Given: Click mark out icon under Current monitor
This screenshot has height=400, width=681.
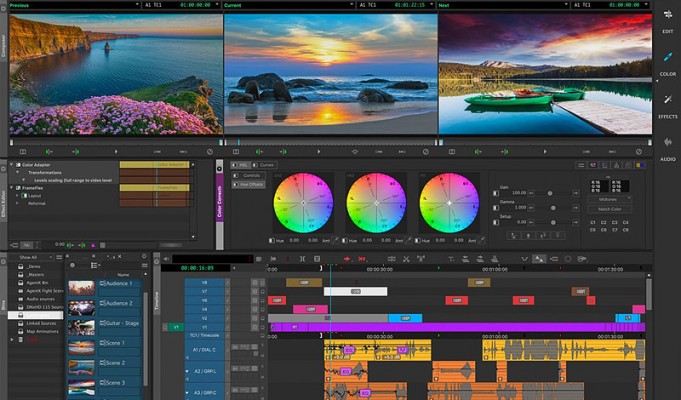Looking at the screenshot, I should point(283,152).
